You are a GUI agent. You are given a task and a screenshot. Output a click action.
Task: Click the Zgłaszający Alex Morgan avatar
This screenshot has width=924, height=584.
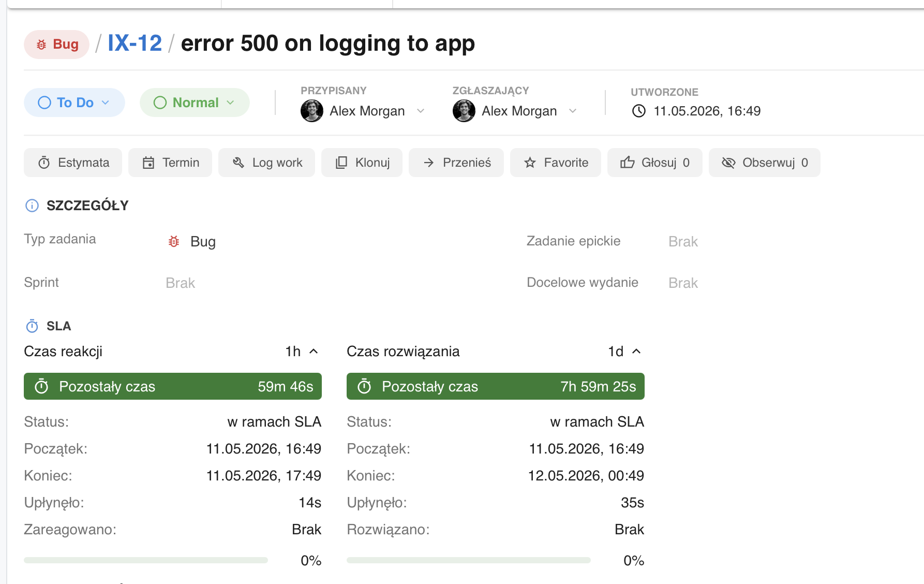click(464, 111)
